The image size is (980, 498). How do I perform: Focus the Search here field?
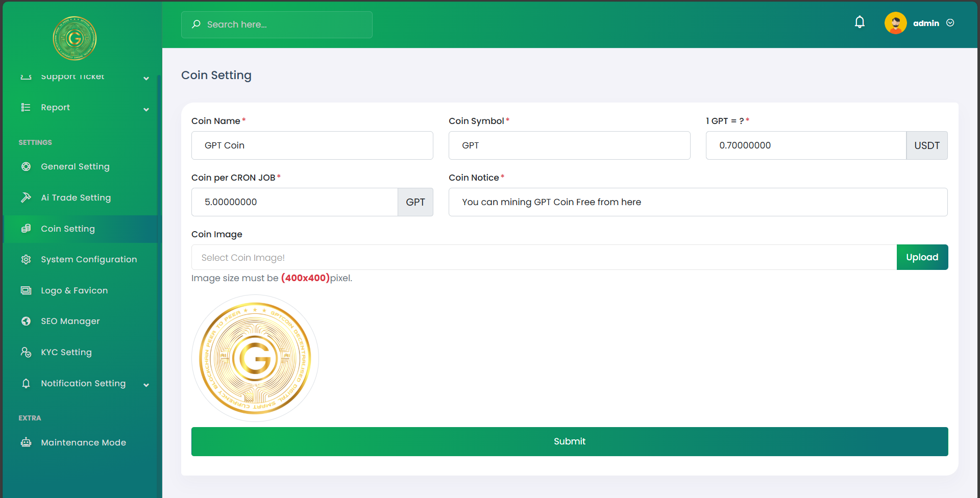[x=277, y=24]
